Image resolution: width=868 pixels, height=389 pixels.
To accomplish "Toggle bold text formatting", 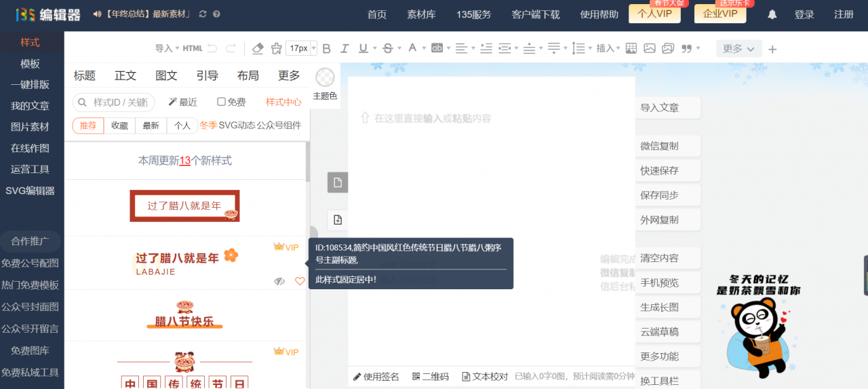I will [x=326, y=48].
